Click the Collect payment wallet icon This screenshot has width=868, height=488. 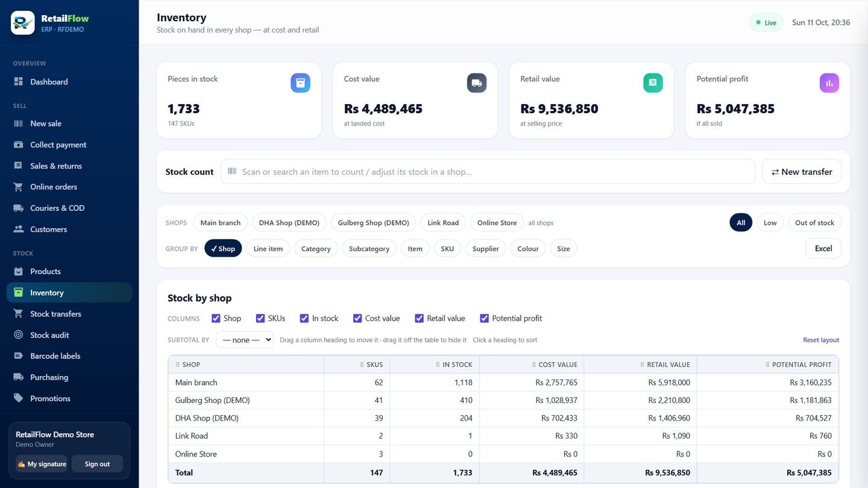(x=18, y=145)
